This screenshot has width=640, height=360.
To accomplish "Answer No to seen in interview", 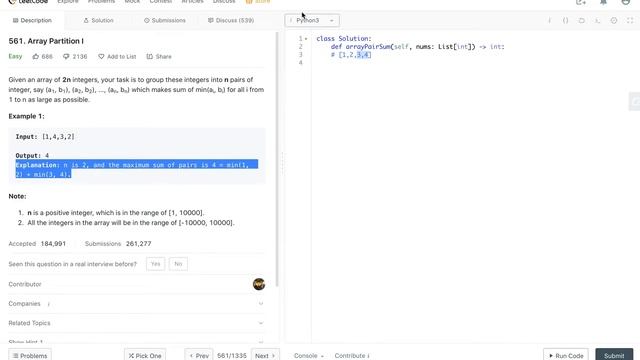I will (x=178, y=264).
